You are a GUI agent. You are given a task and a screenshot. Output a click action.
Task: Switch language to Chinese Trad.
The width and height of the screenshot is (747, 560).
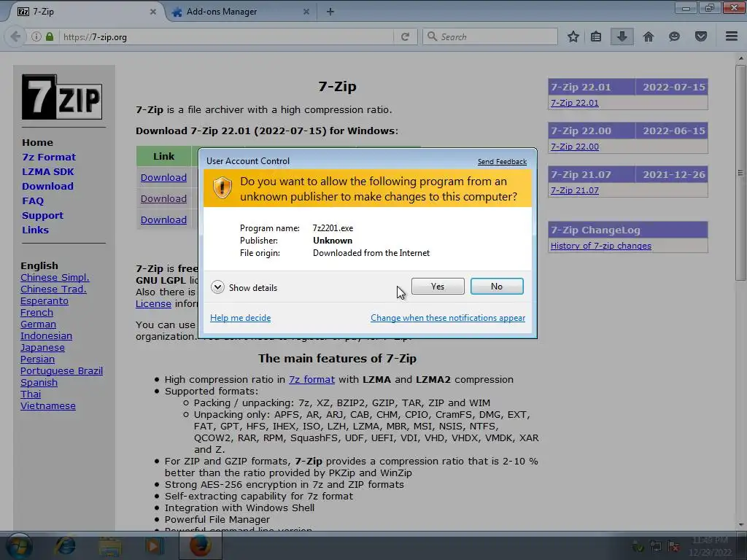pyautogui.click(x=53, y=289)
